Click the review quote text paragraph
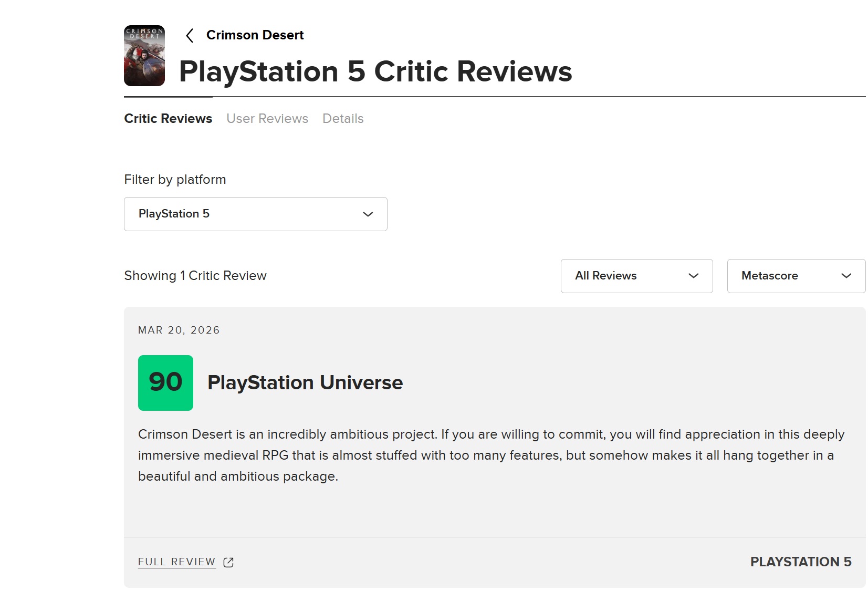Screen dimensions: 868x591 coord(490,455)
